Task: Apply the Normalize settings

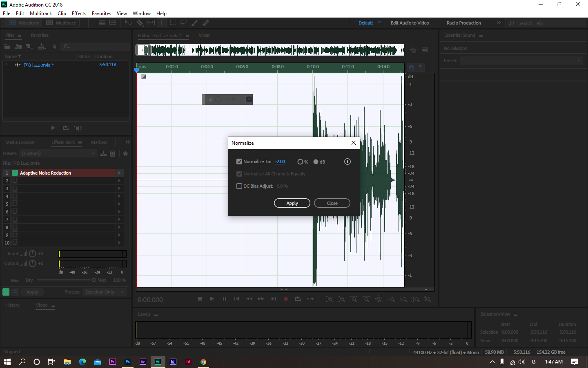Action: [292, 203]
